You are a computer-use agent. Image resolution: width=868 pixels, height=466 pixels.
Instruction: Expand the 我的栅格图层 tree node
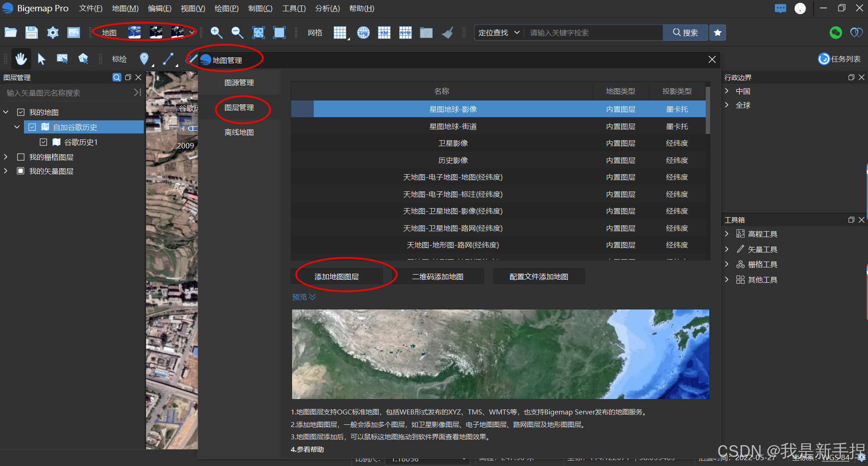6,157
